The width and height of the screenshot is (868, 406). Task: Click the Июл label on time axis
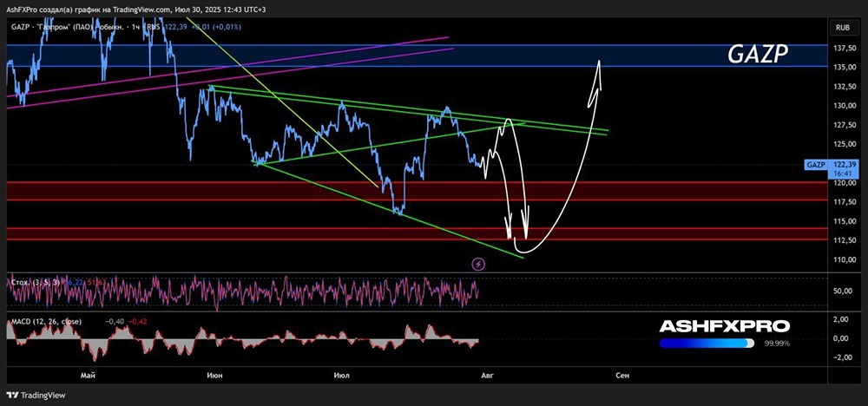(x=342, y=376)
